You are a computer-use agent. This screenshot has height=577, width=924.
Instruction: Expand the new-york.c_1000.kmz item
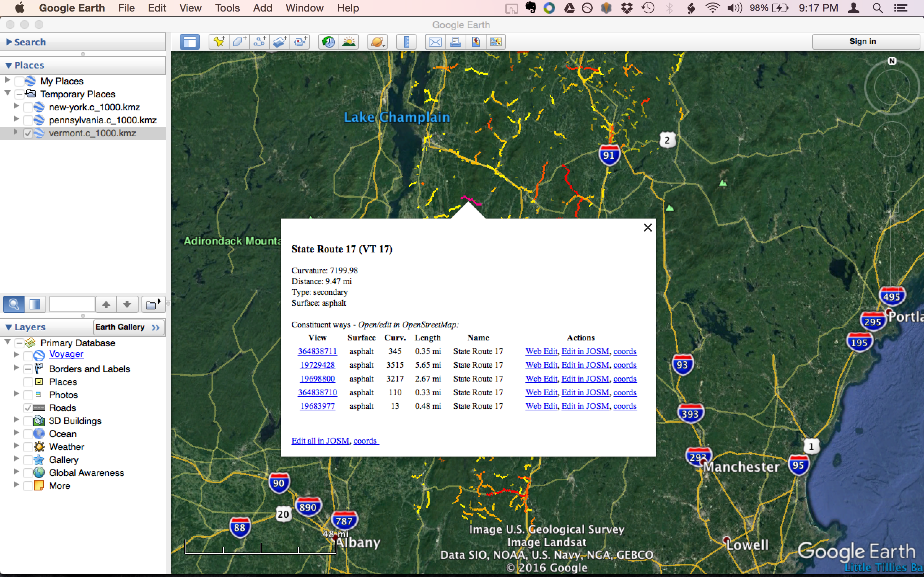(16, 107)
